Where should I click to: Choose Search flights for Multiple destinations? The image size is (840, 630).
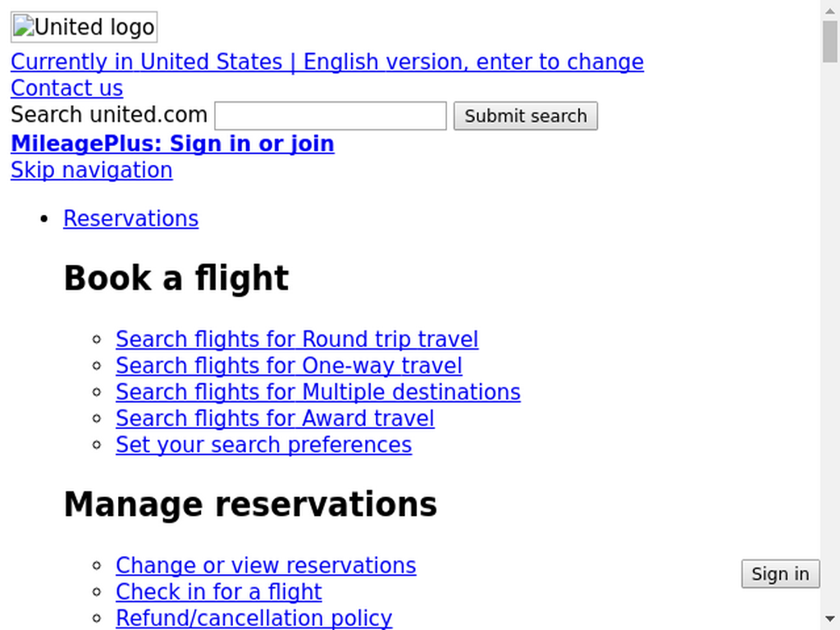pos(318,391)
